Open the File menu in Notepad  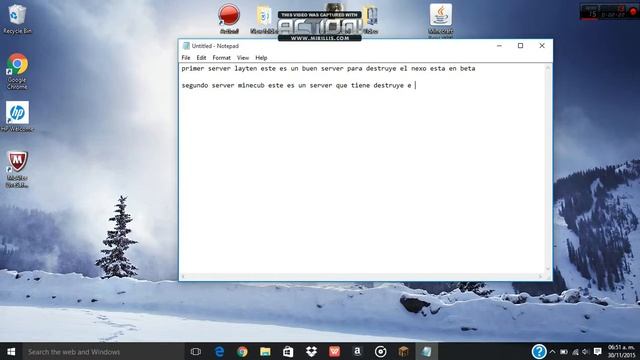tap(186, 58)
